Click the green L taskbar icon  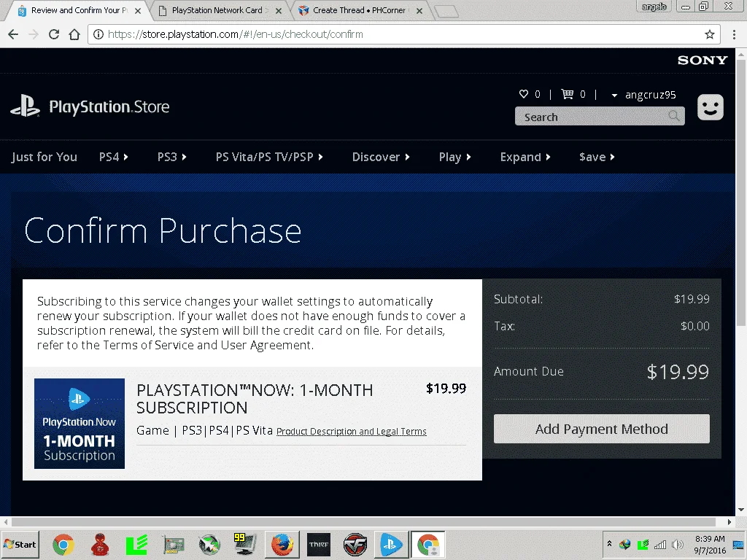pos(136,544)
